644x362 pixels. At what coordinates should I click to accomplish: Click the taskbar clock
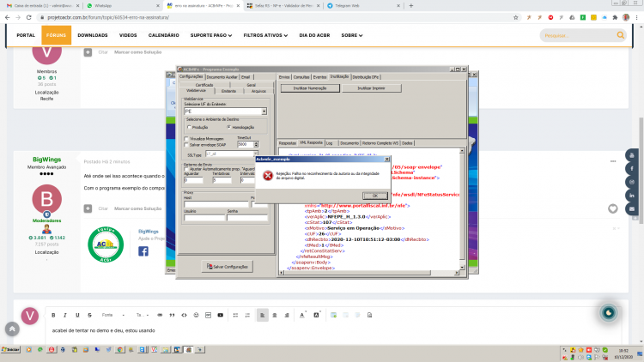(623, 353)
